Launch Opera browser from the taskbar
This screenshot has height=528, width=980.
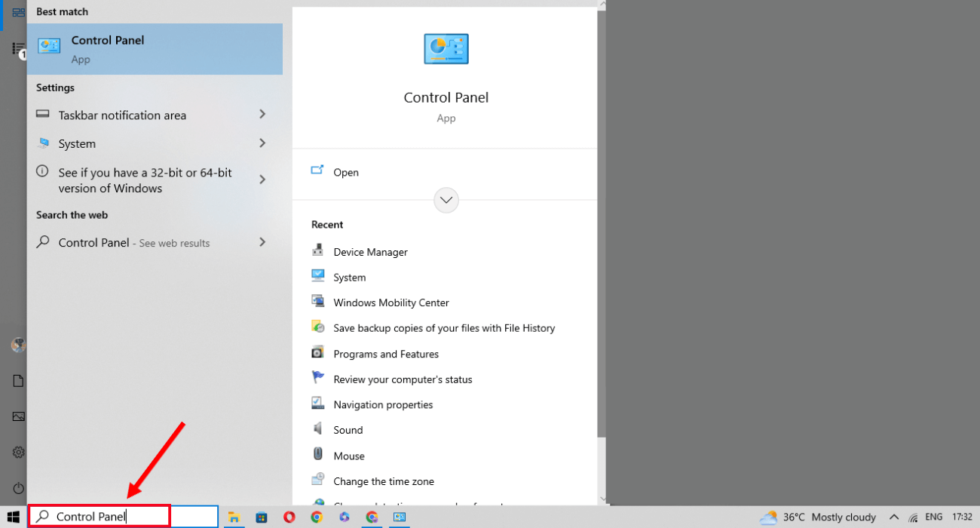click(289, 517)
